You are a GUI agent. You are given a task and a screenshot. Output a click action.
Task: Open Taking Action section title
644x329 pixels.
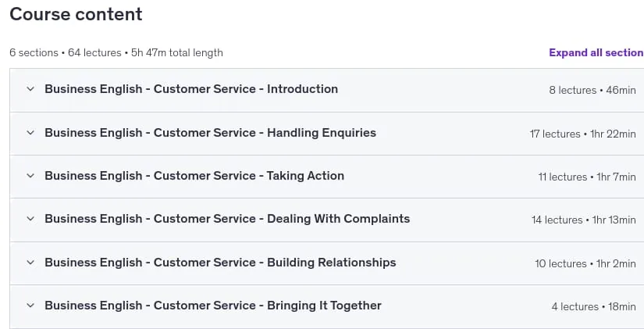tap(194, 176)
